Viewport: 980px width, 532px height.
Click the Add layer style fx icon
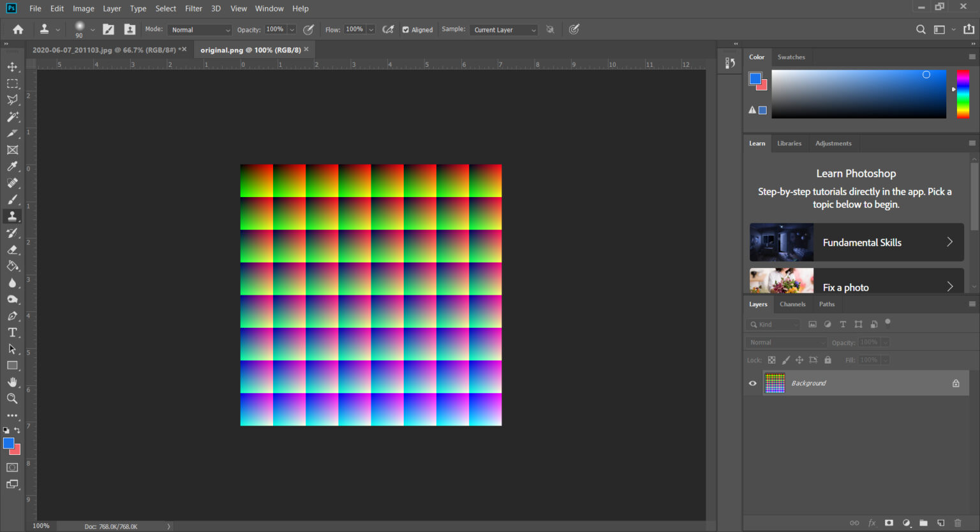click(x=872, y=523)
